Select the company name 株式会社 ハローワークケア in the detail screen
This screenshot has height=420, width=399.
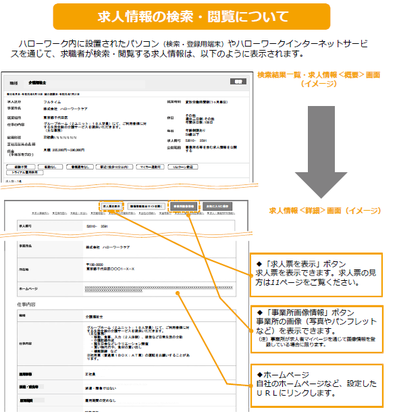coord(108,247)
